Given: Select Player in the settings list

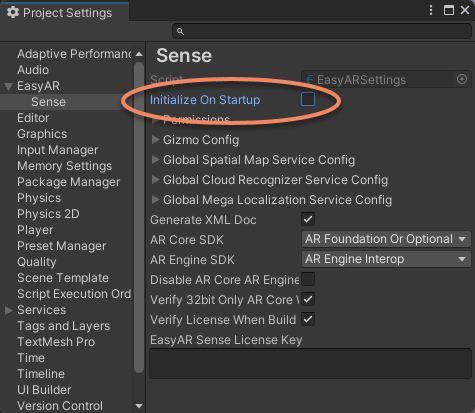Looking at the screenshot, I should point(35,230).
